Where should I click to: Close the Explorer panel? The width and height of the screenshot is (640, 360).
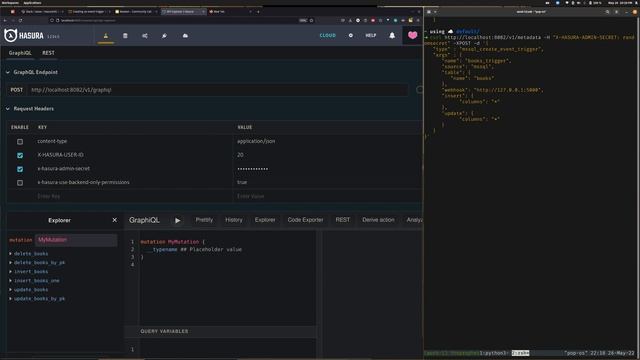pos(115,220)
